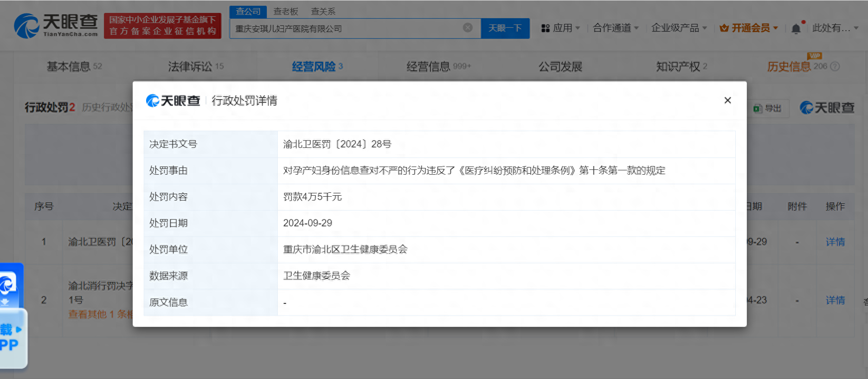Open 详情 link for row 1

(x=835, y=242)
